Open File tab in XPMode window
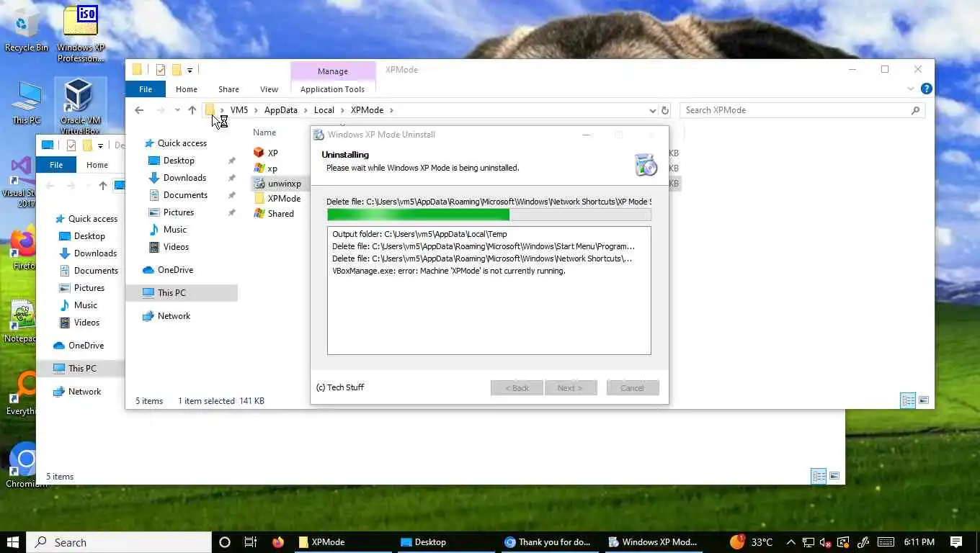The width and height of the screenshot is (980, 553). pyautogui.click(x=146, y=89)
